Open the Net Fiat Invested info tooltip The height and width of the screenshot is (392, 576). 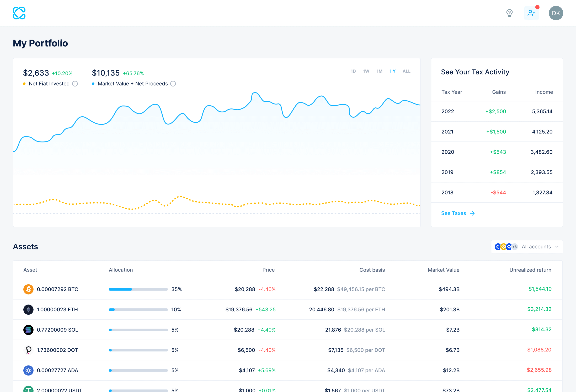point(75,84)
